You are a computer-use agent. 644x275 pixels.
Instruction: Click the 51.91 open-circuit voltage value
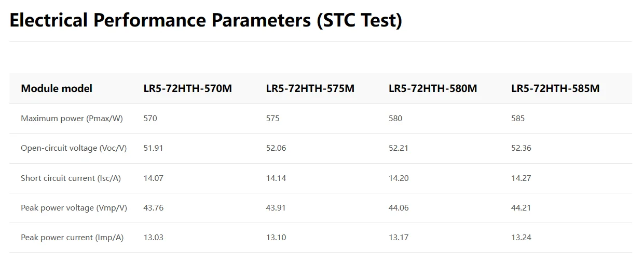[x=153, y=148]
